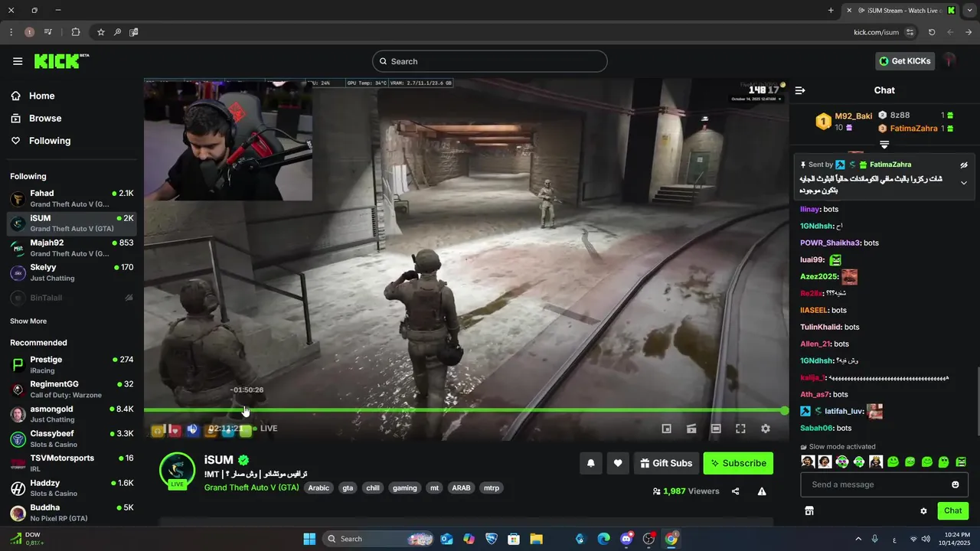The width and height of the screenshot is (980, 551).
Task: Open a new browser tab
Action: click(831, 10)
